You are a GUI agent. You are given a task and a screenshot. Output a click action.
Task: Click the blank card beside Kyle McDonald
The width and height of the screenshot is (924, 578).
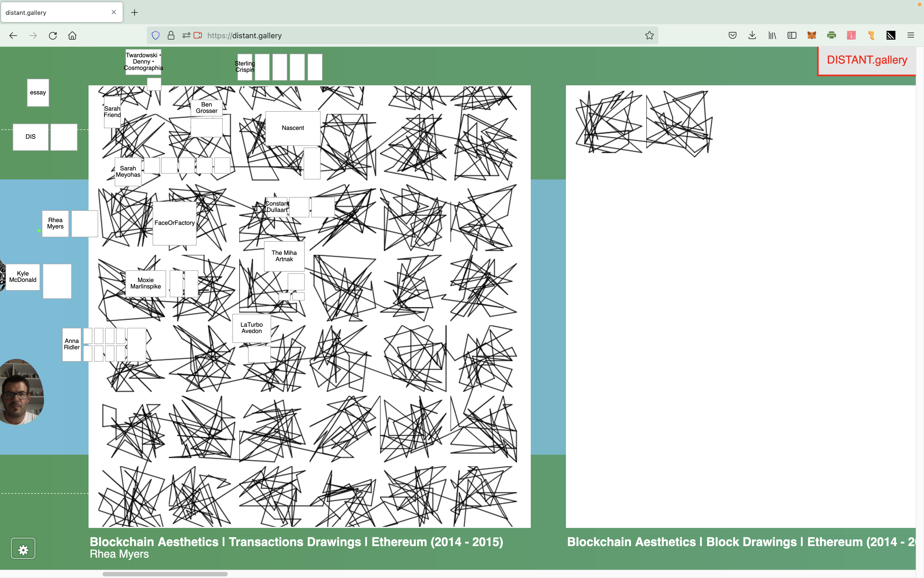coord(57,281)
